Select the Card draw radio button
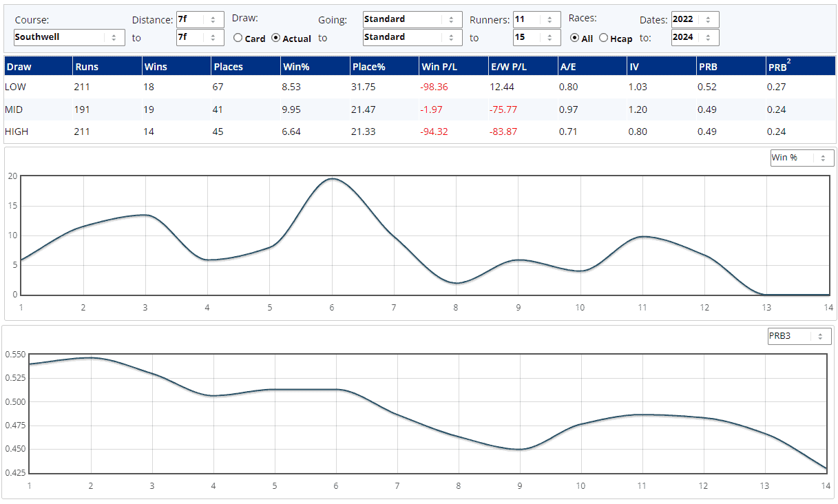Viewport: 838px width, 504px height. [x=238, y=39]
